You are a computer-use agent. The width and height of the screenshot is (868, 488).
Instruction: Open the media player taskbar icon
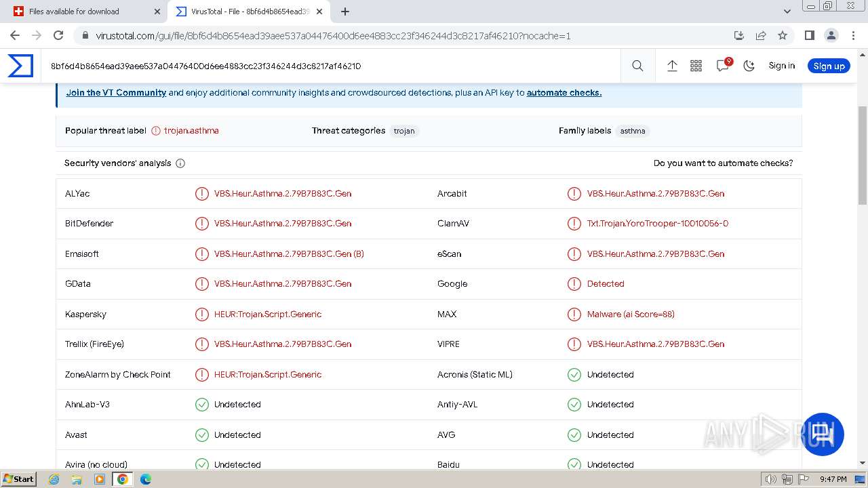(100, 479)
